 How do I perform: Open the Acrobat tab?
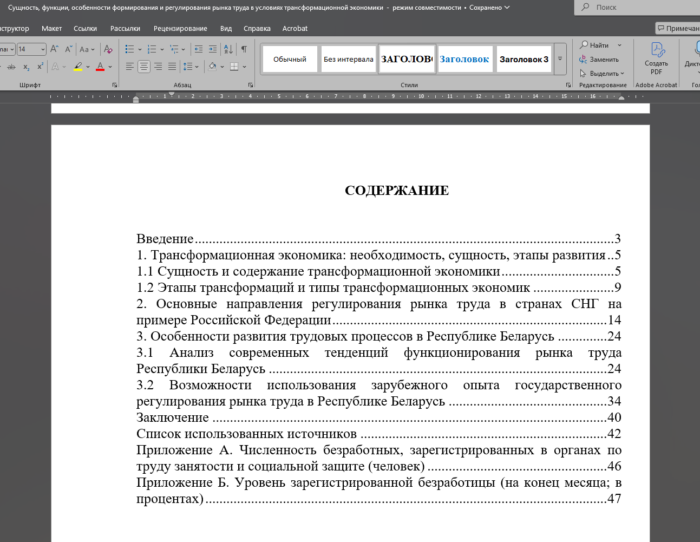(x=295, y=28)
